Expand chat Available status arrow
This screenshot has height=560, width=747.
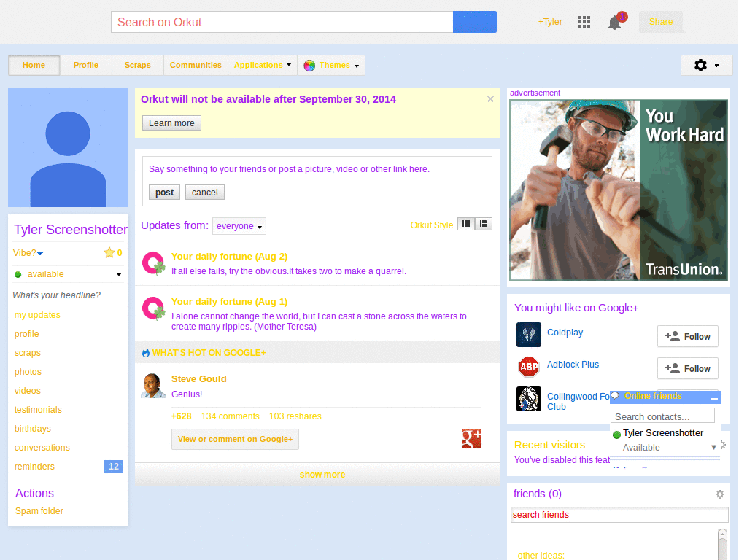click(x=713, y=447)
